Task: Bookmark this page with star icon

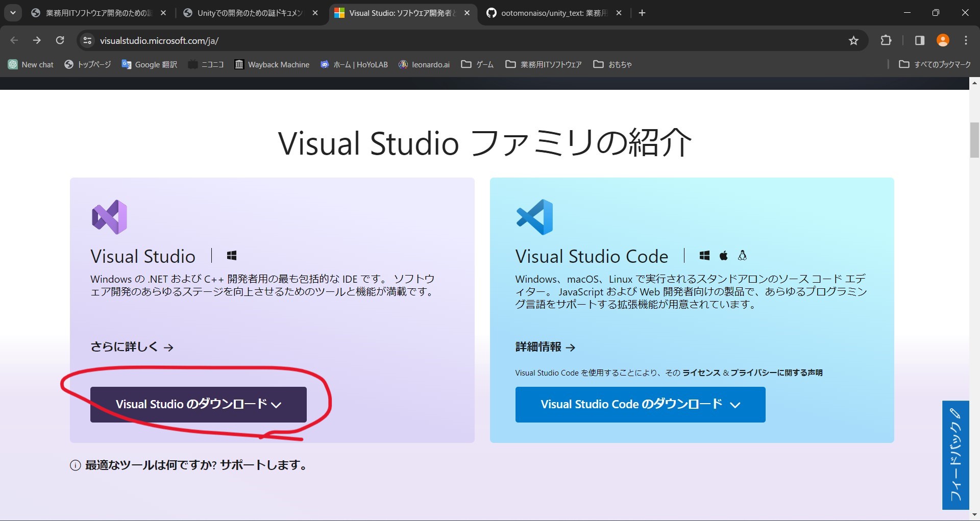Action: (x=853, y=40)
